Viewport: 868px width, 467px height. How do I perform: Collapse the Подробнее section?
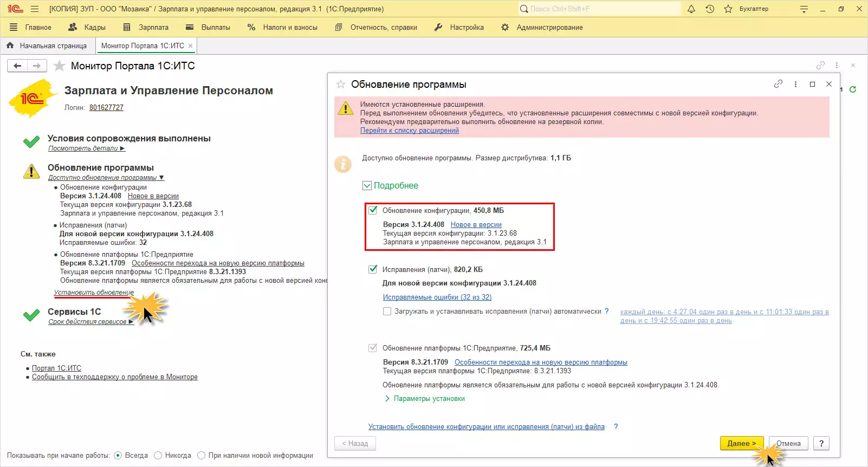tap(390, 185)
